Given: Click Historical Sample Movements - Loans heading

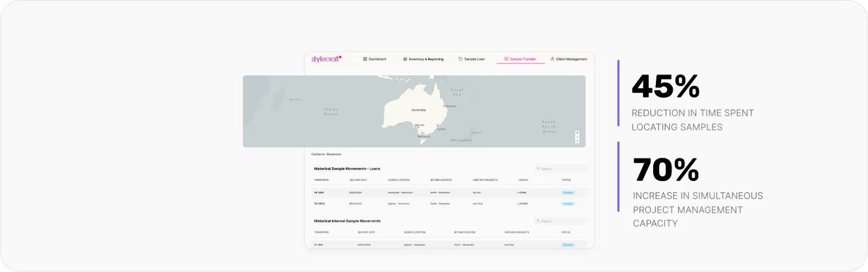Looking at the screenshot, I should point(347,169).
